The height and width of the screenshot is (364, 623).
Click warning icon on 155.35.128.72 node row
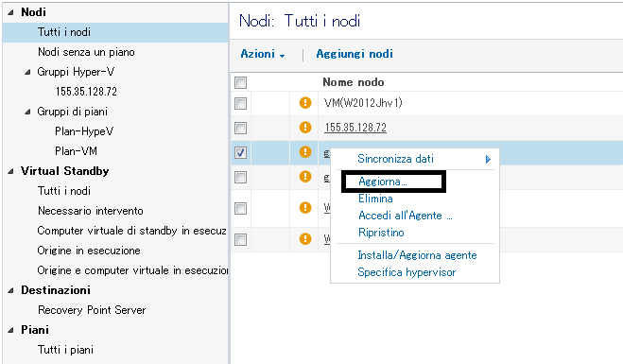[x=305, y=127]
